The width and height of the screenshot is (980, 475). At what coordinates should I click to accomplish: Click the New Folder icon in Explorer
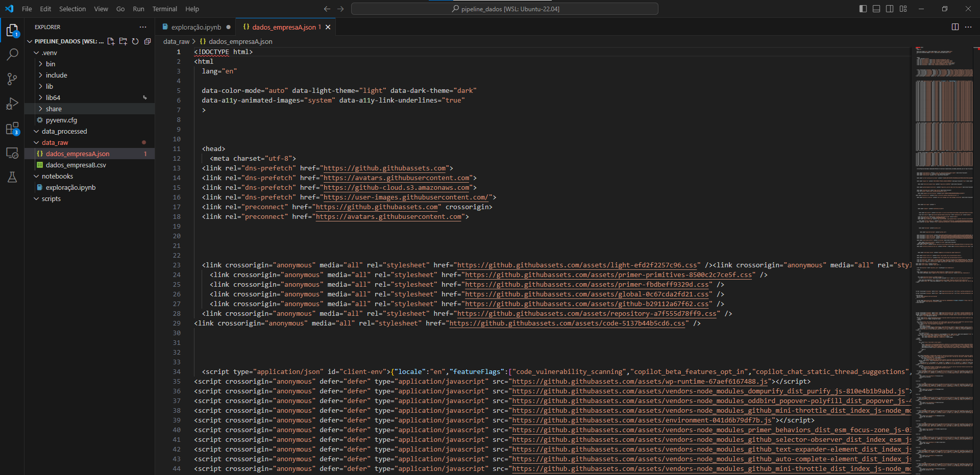click(x=123, y=41)
